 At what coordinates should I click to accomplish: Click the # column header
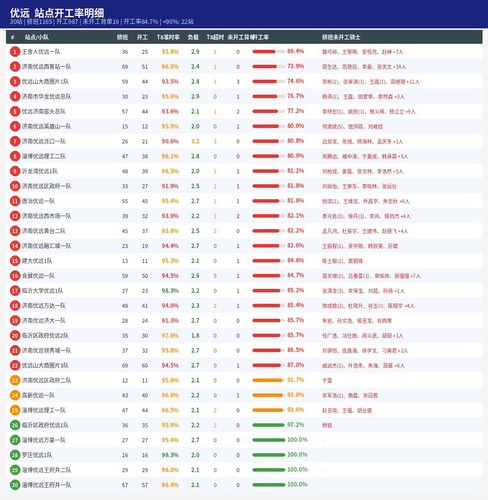pos(12,37)
